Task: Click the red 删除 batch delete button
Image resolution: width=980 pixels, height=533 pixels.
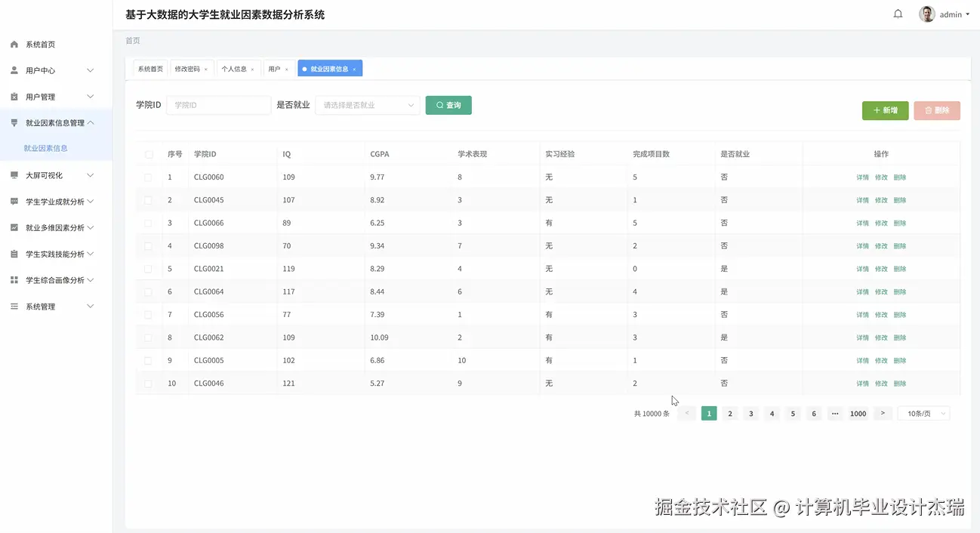Action: [937, 110]
